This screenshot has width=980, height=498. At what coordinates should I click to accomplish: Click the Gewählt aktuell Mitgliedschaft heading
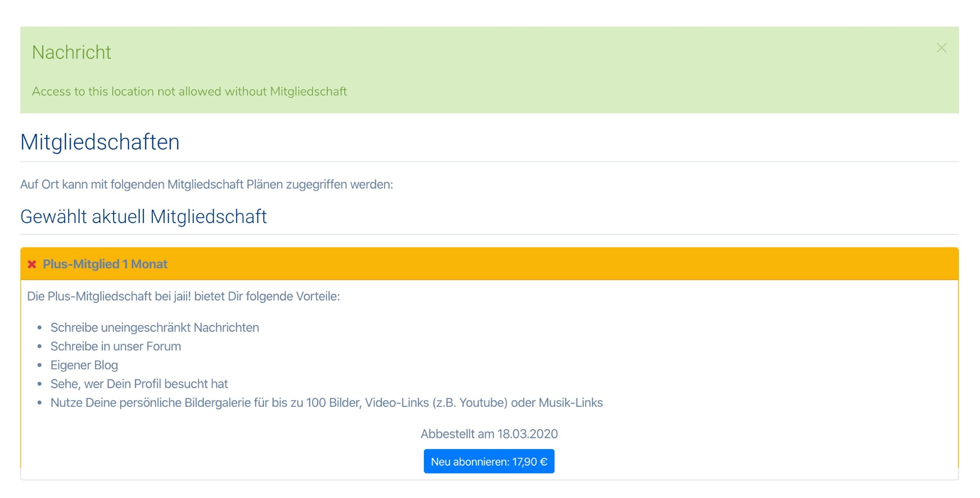144,217
